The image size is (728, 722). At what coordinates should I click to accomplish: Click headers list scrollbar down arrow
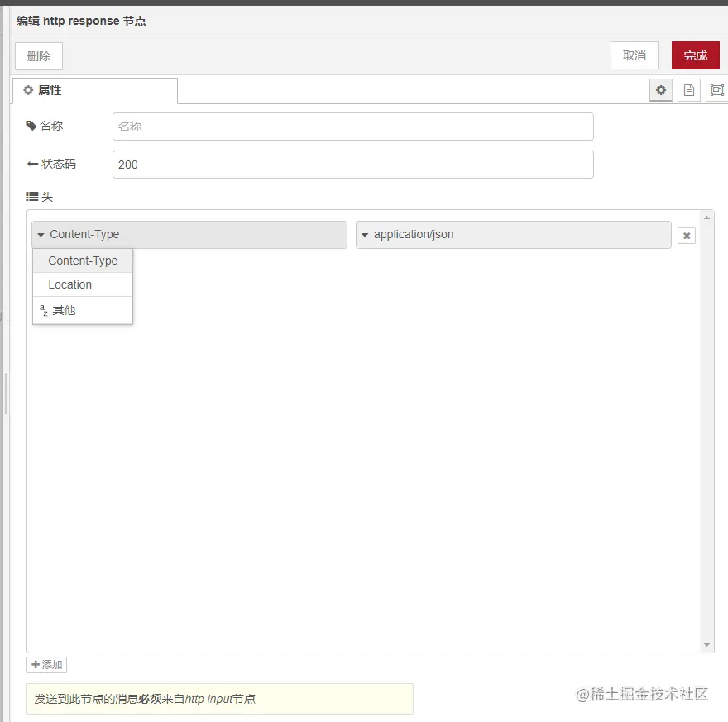(706, 645)
